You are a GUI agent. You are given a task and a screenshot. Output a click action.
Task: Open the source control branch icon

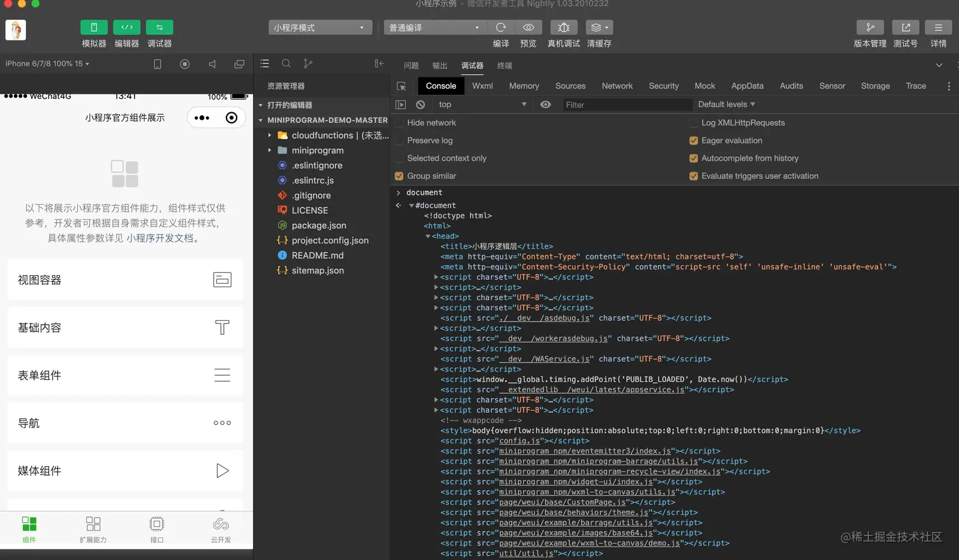click(308, 63)
